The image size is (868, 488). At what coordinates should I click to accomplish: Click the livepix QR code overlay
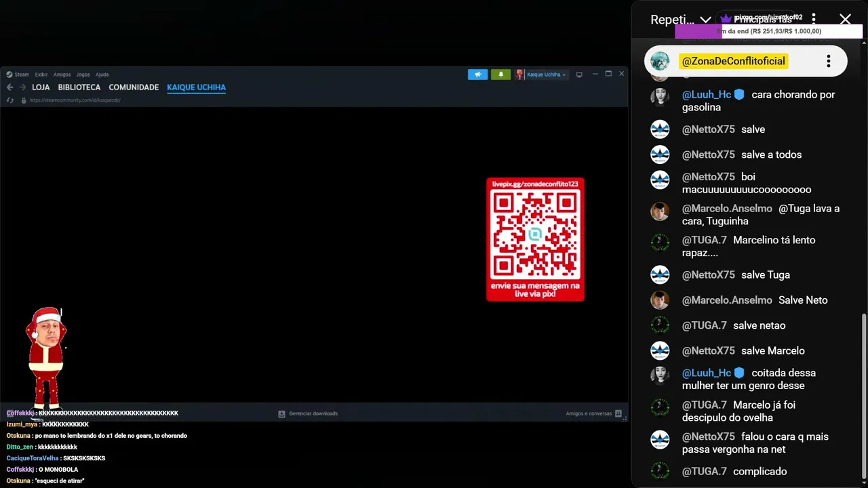click(x=535, y=239)
